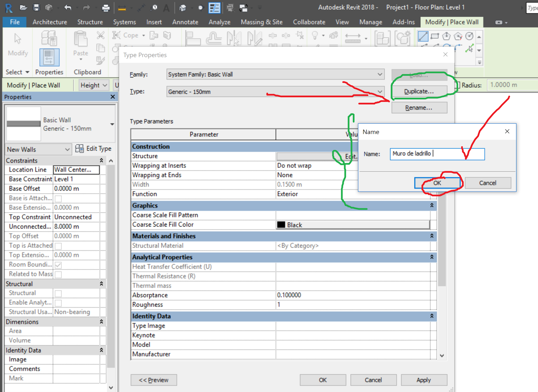This screenshot has width=538, height=392.
Task: Open the New Walls filter dropdown
Action: (x=39, y=149)
